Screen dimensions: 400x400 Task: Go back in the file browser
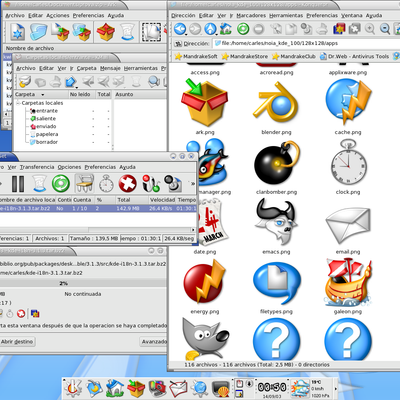(180, 29)
